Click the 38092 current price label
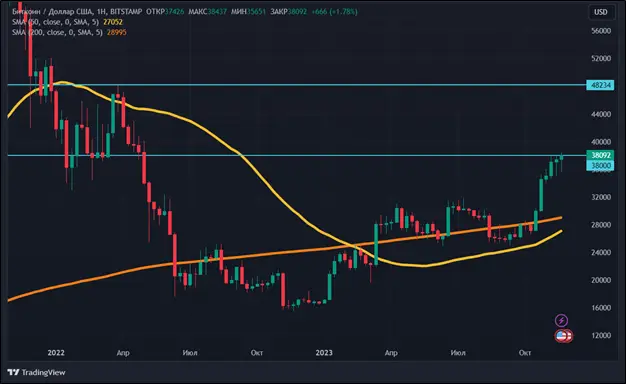Viewport: 626px width, 384px height. pyautogui.click(x=600, y=155)
